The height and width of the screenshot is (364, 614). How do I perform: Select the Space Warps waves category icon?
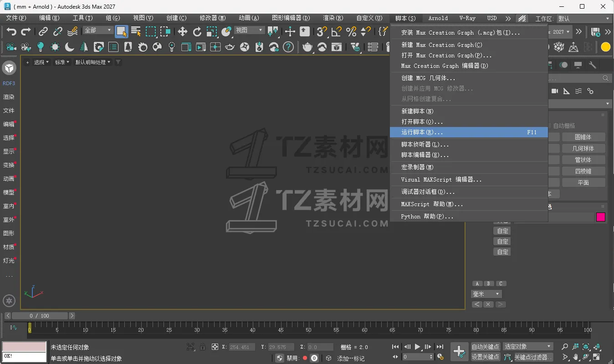[578, 91]
